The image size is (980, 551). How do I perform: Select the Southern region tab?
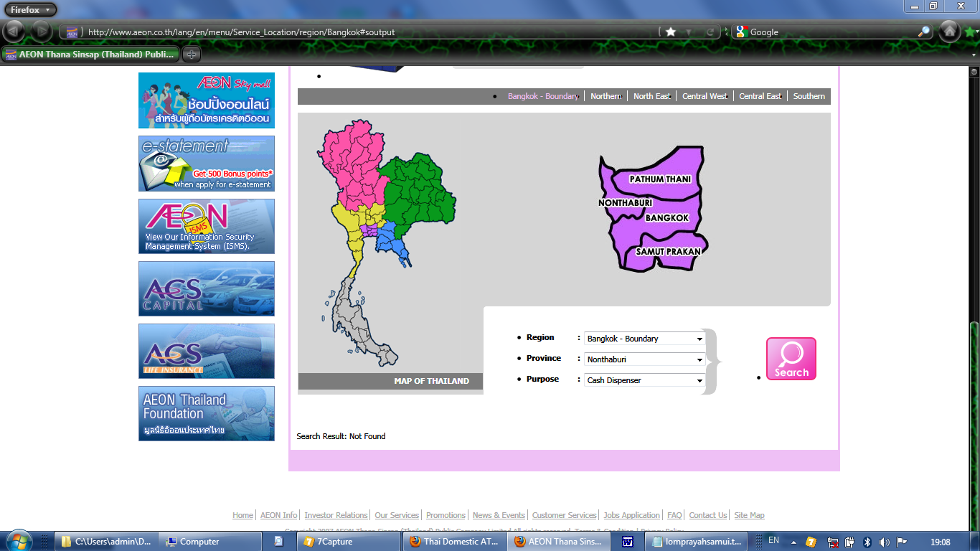point(809,96)
